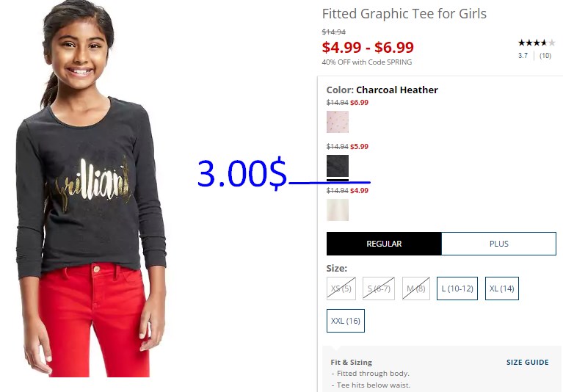Select the pink polka dot color swatch

338,122
